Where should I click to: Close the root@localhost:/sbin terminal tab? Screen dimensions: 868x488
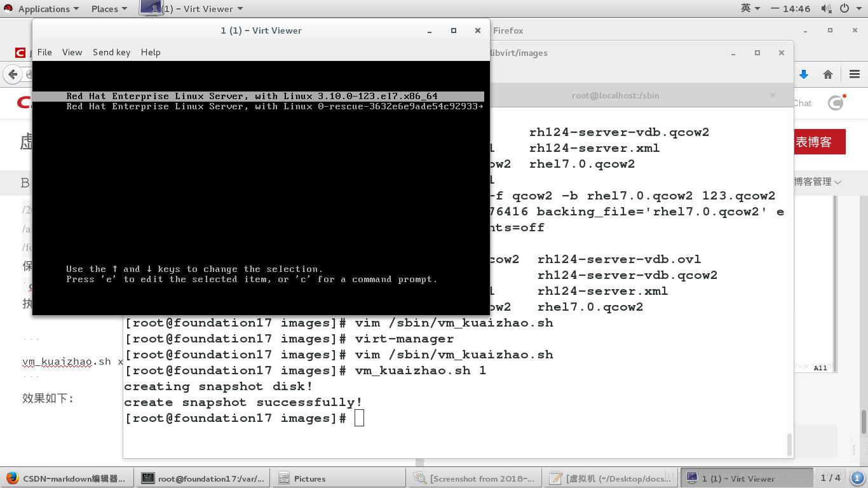coord(773,95)
